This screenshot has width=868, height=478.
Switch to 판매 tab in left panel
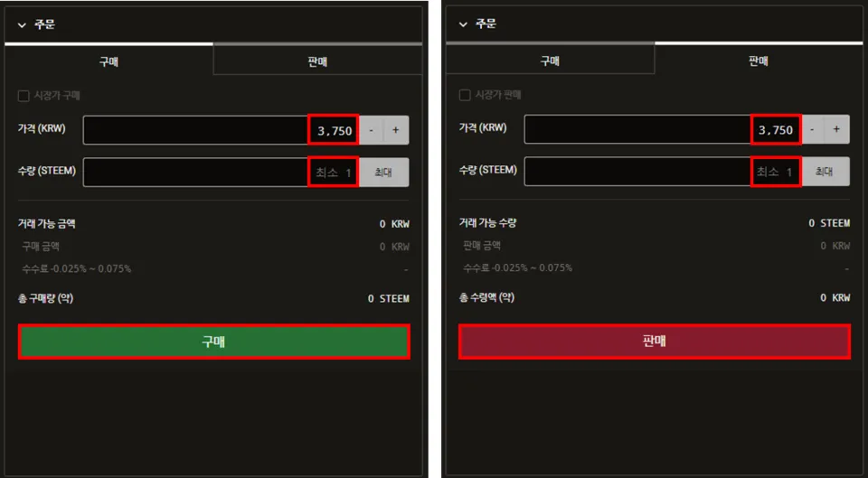click(x=317, y=61)
